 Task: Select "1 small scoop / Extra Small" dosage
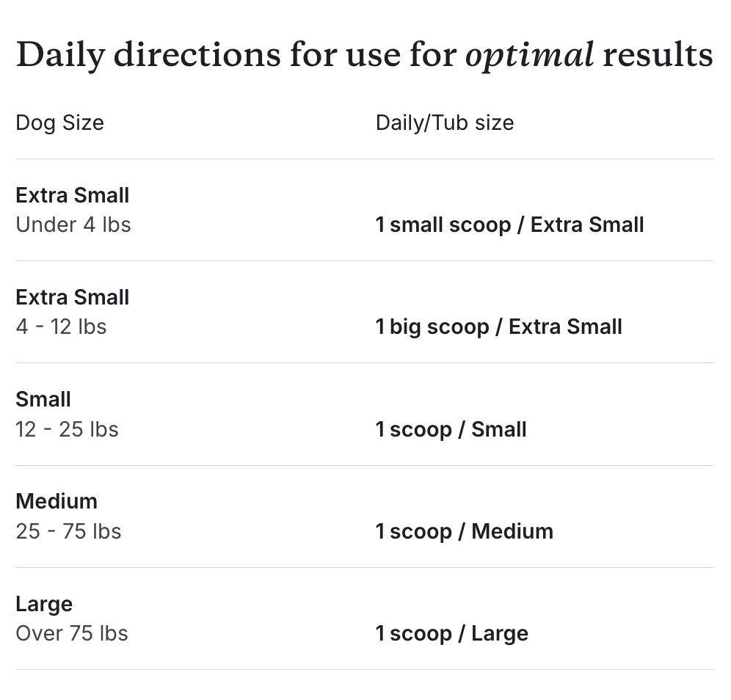point(509,225)
